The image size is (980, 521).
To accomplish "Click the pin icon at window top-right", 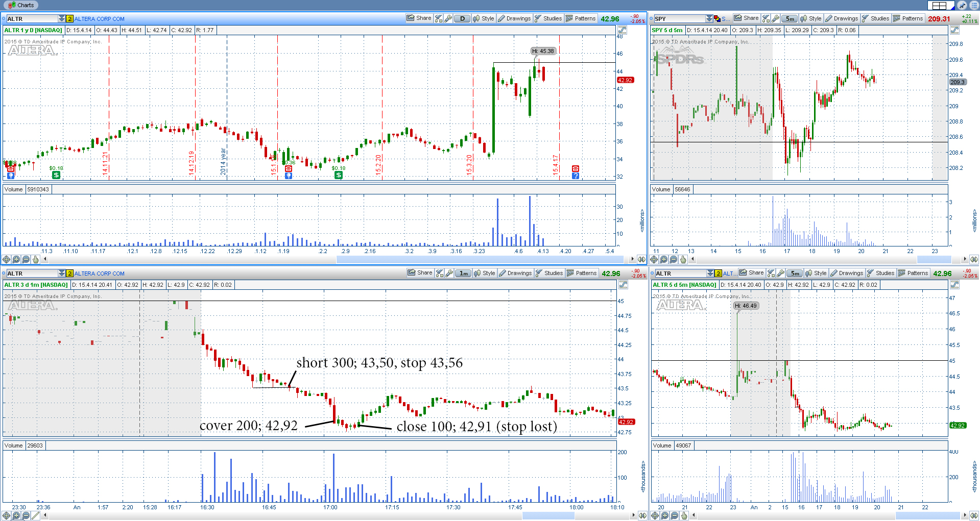I will pyautogui.click(x=962, y=5).
